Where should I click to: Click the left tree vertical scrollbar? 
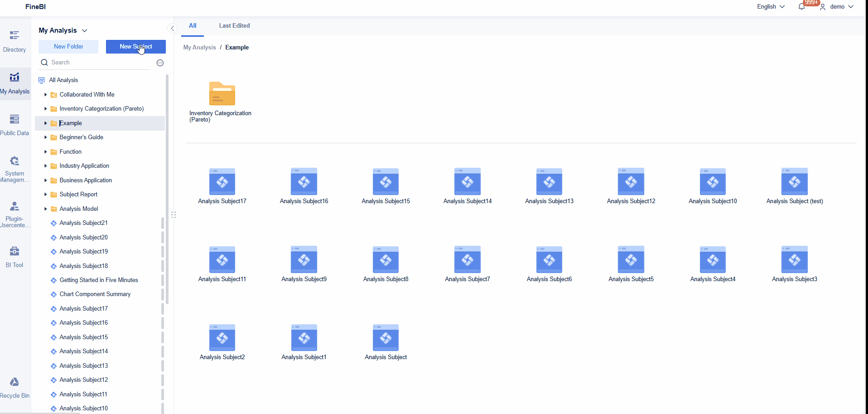point(167,189)
